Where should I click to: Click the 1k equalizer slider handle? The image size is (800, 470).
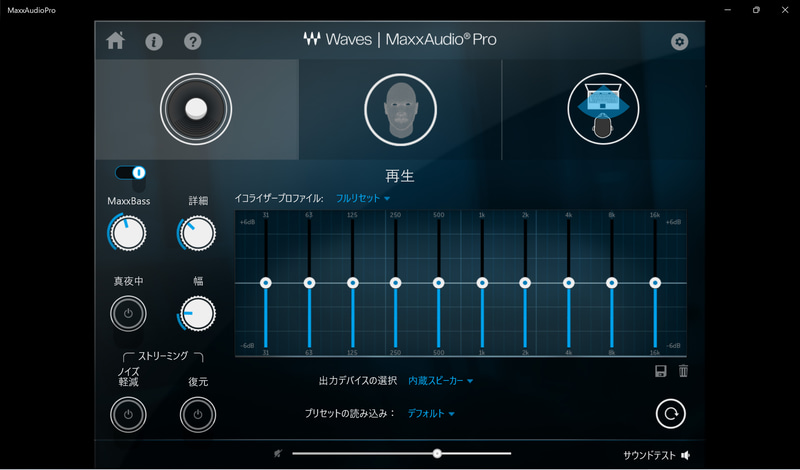click(482, 283)
